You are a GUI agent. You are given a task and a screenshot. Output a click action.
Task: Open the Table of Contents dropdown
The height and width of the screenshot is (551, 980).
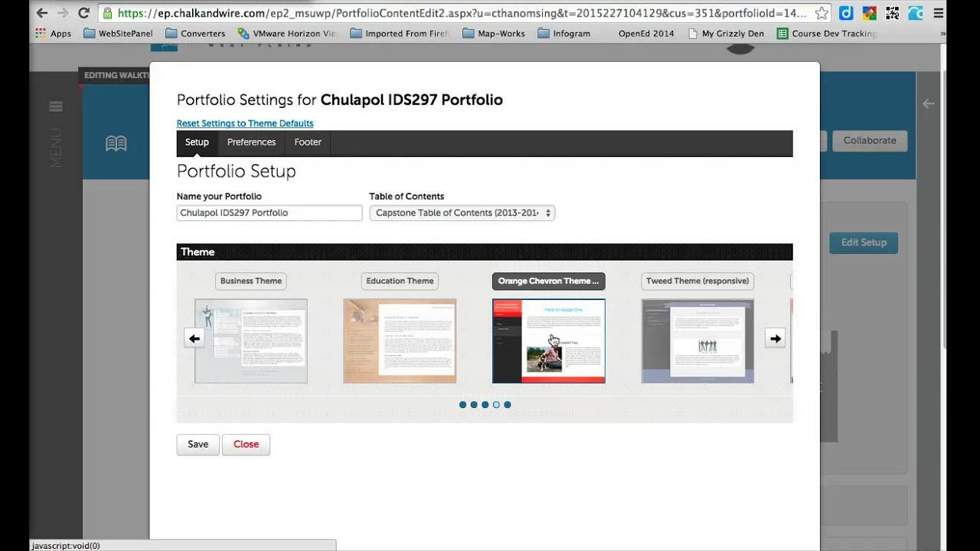[462, 213]
